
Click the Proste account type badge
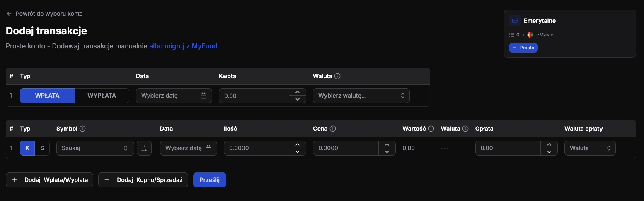pyautogui.click(x=523, y=48)
